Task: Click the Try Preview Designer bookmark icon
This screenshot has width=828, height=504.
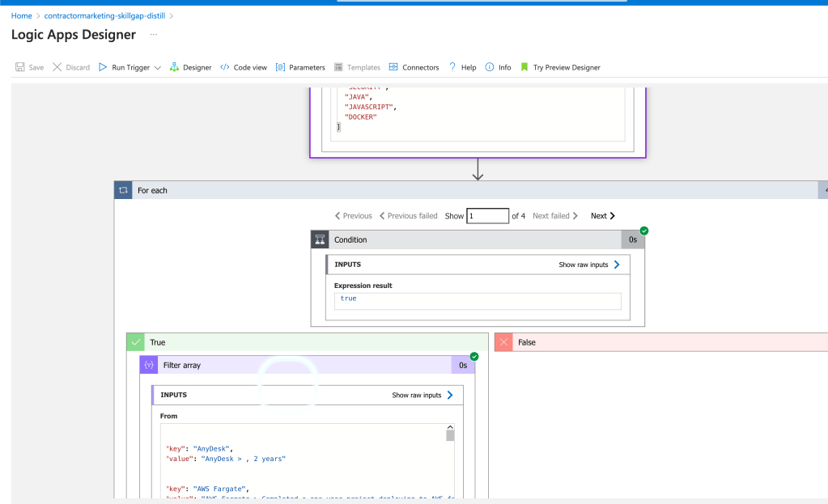Action: [524, 67]
